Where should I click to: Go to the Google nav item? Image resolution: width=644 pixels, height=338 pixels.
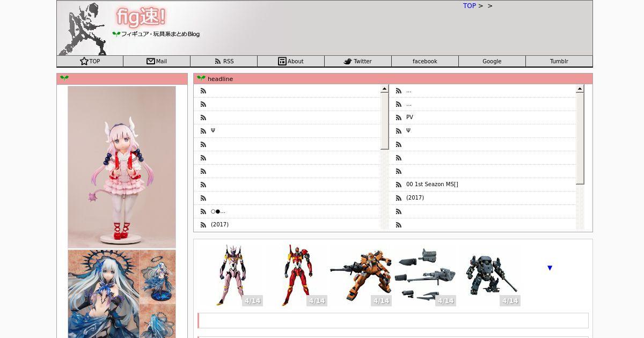pos(492,61)
